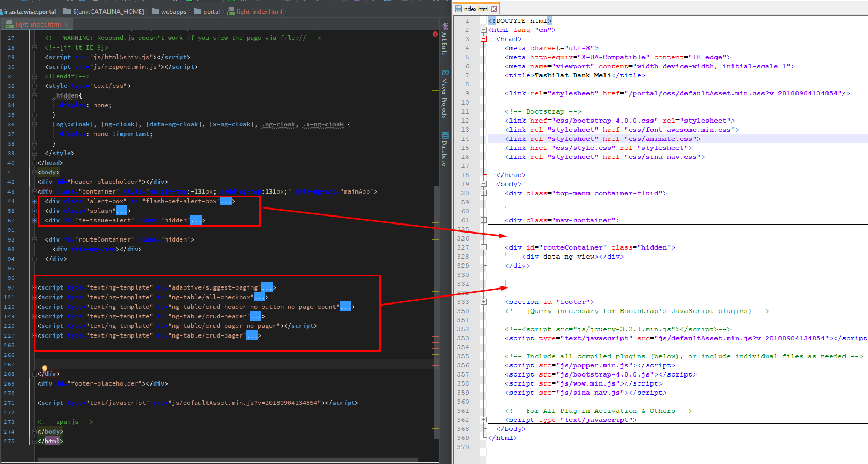Click the '<!-- Bootstrap -->' comment in Notepad++
This screenshot has width=868, height=464.
point(543,111)
